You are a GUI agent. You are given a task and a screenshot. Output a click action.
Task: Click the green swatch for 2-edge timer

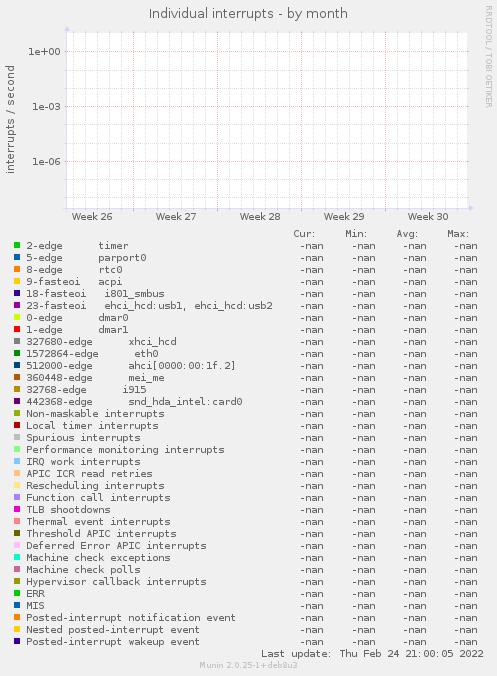(x=17, y=245)
